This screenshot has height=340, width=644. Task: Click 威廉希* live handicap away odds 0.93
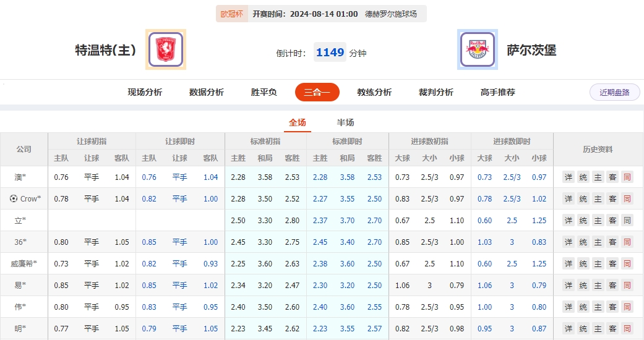210,263
